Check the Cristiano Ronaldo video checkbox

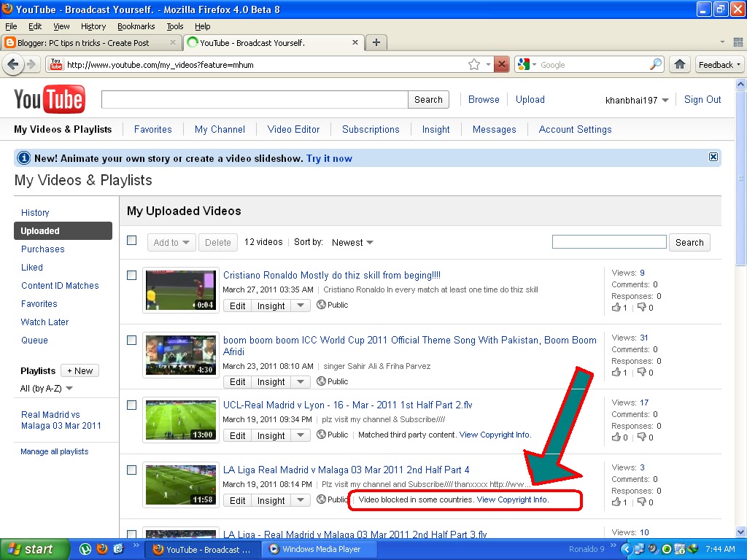[x=131, y=275]
